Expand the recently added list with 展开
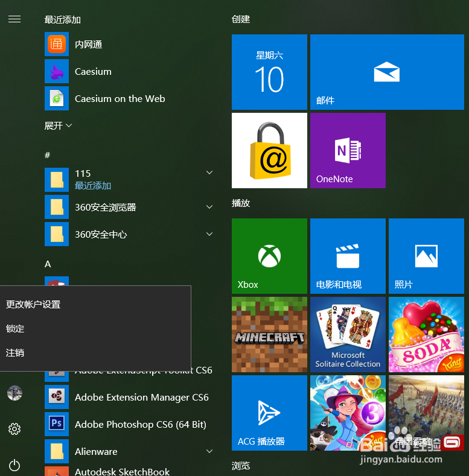469x476 pixels. [58, 125]
